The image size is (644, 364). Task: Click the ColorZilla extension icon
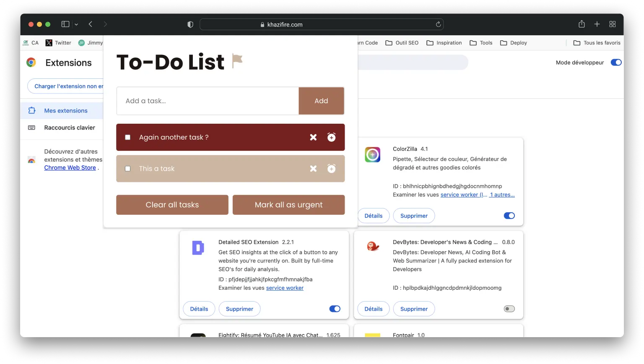coord(373,155)
